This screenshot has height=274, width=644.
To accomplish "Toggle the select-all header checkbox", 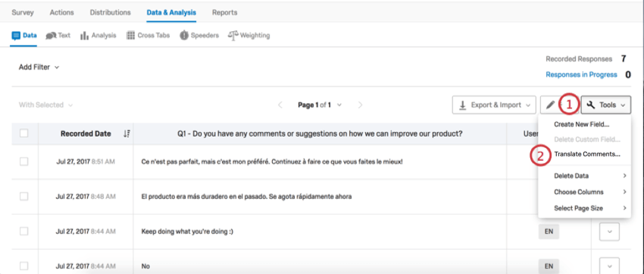I will click(x=23, y=134).
